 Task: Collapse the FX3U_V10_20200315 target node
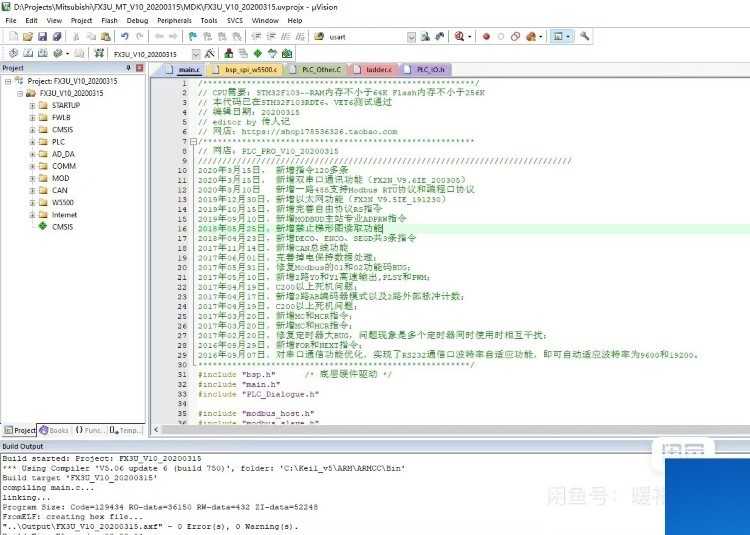pyautogui.click(x=20, y=93)
